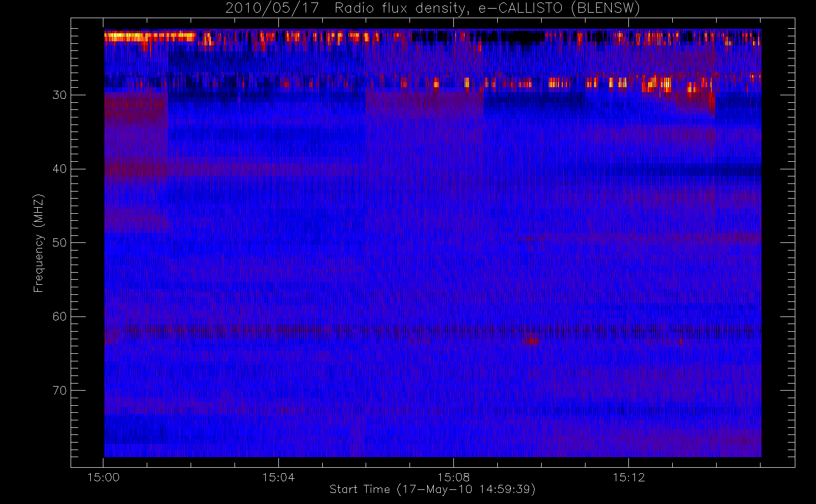This screenshot has height=504, width=816.
Task: Click the 15:00 time tick label
Action: point(103,477)
